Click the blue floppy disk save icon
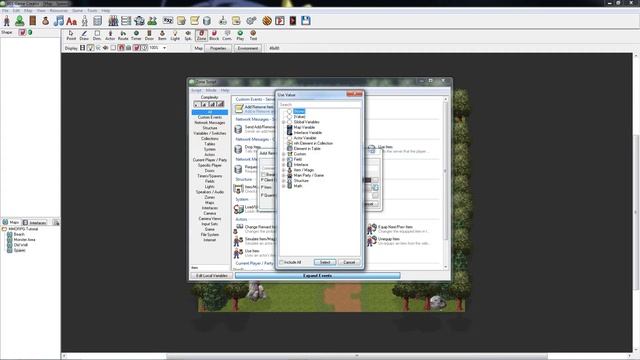Image resolution: width=640 pixels, height=360 pixels. tap(306, 20)
